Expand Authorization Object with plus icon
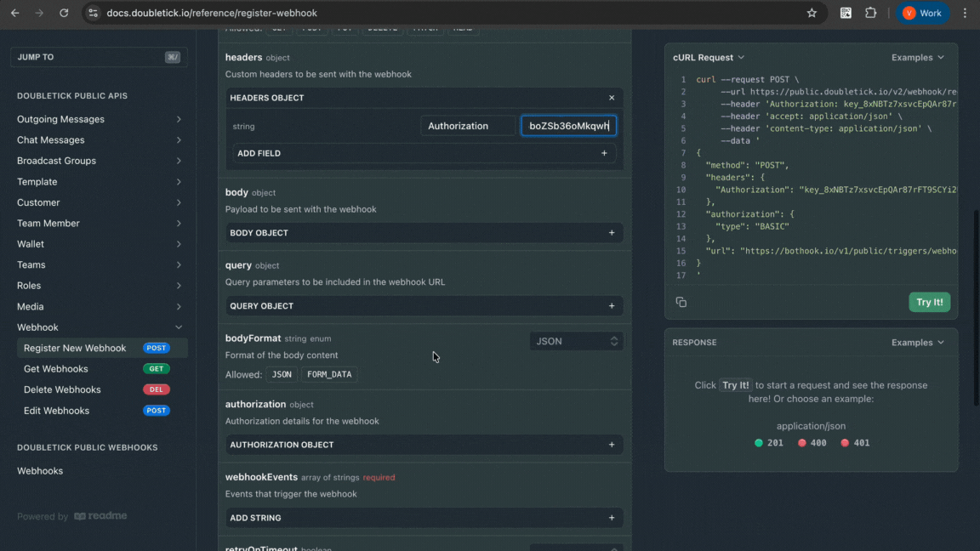 coord(611,445)
